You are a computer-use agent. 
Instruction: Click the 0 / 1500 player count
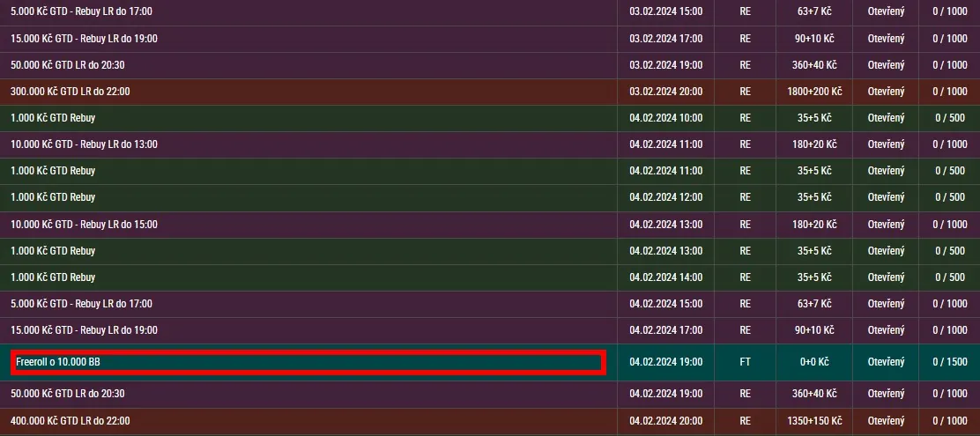pos(950,362)
